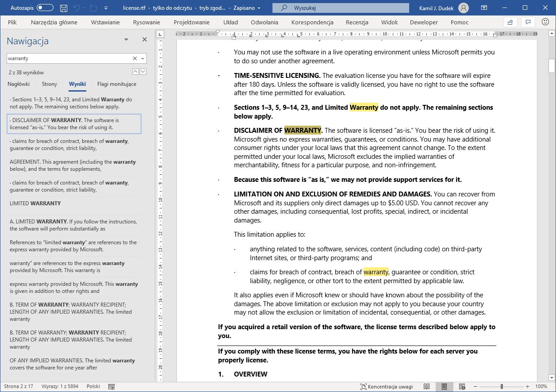Click the macro recording status bar icon
556x392 pixels.
click(x=111, y=386)
